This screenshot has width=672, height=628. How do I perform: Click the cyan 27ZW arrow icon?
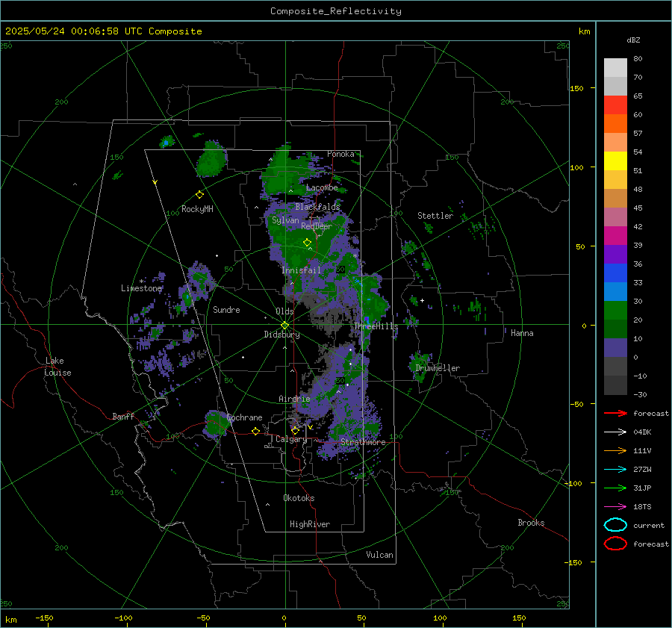pyautogui.click(x=615, y=470)
